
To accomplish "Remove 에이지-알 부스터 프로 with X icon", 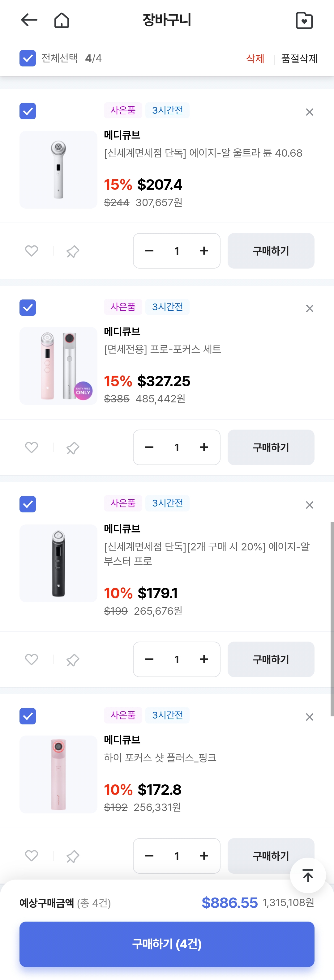I will point(309,505).
